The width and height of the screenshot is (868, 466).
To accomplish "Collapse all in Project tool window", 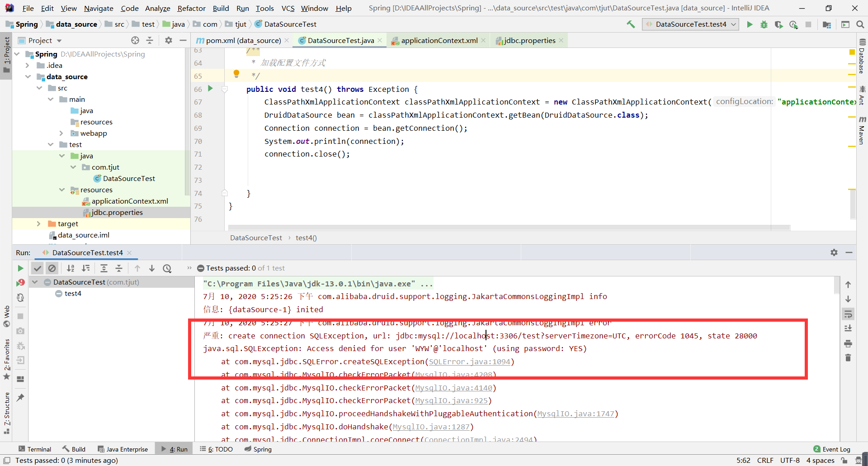I will coord(150,40).
